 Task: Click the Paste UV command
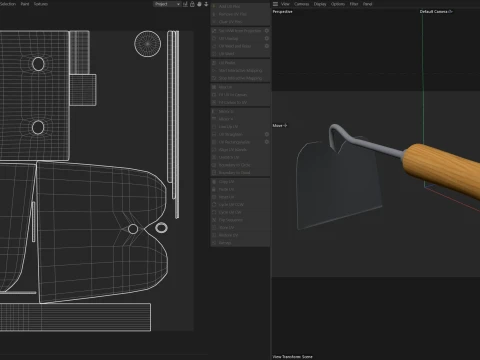[240, 189]
